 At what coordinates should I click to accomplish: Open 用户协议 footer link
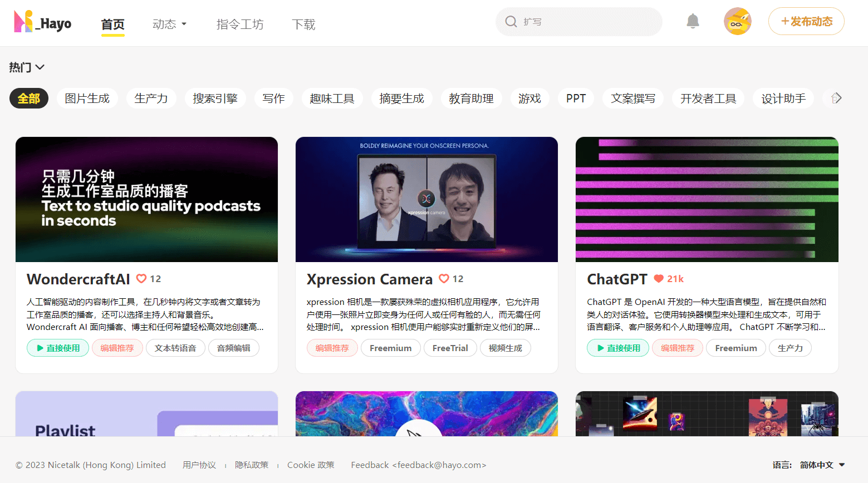(x=199, y=465)
